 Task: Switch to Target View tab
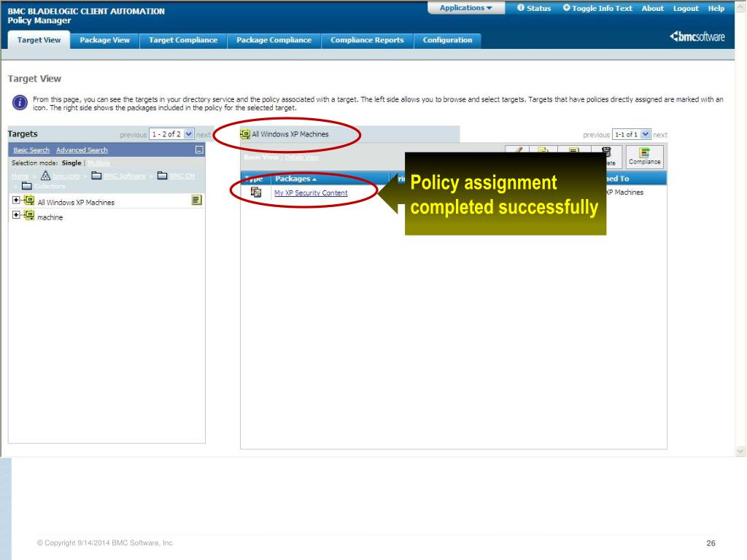point(39,40)
